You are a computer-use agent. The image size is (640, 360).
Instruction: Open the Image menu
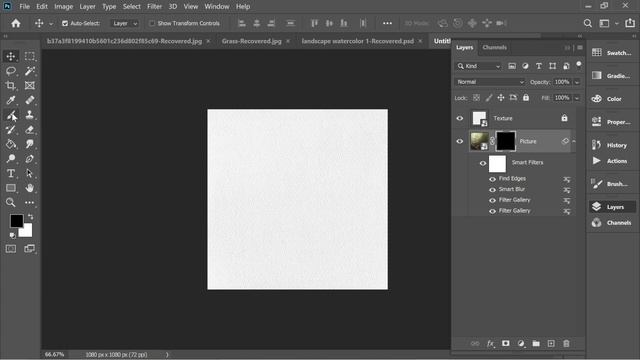pyautogui.click(x=63, y=7)
